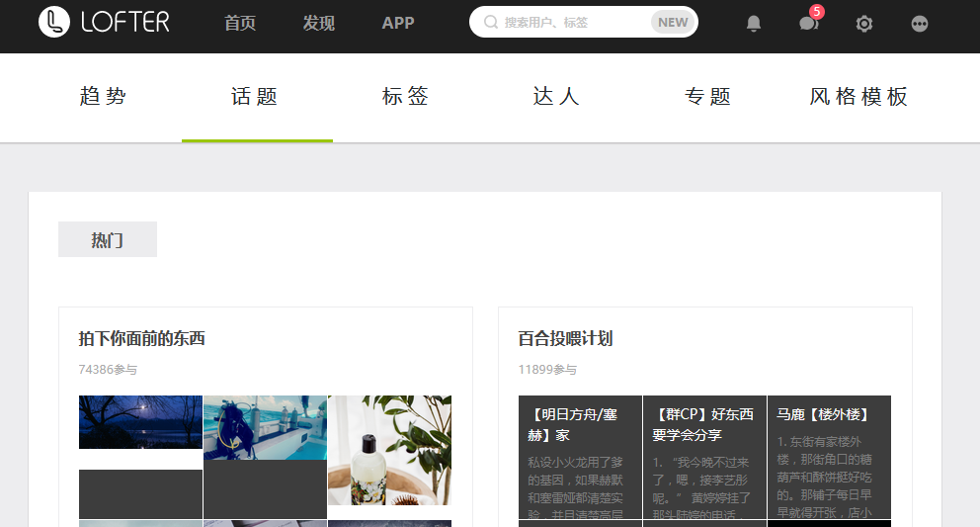Switch to the 标签 tab
Viewport: 980px width, 527px height.
(406, 96)
